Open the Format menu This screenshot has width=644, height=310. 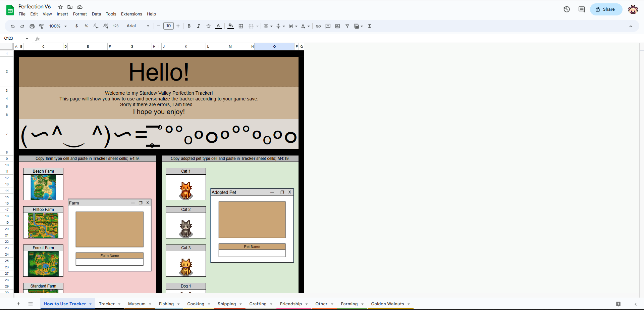[x=80, y=14]
